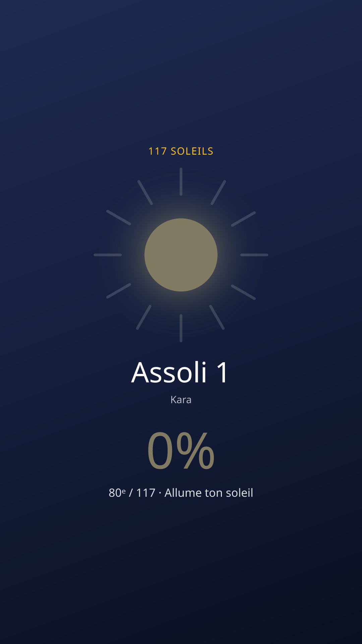The image size is (362, 644).
Task: Click the two o'clock sun ray
Action: coord(243,219)
